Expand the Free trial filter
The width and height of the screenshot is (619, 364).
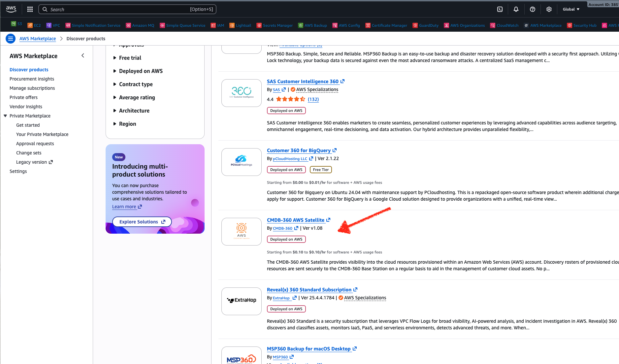(x=127, y=58)
